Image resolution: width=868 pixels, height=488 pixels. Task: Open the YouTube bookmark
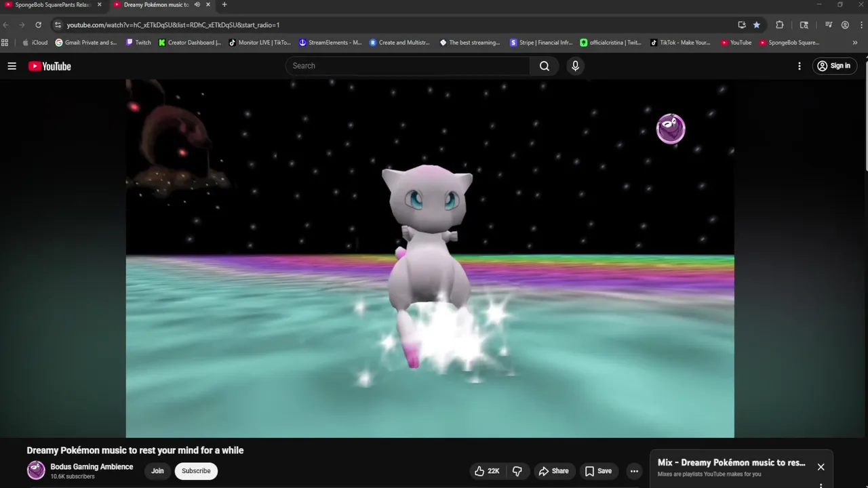click(736, 43)
